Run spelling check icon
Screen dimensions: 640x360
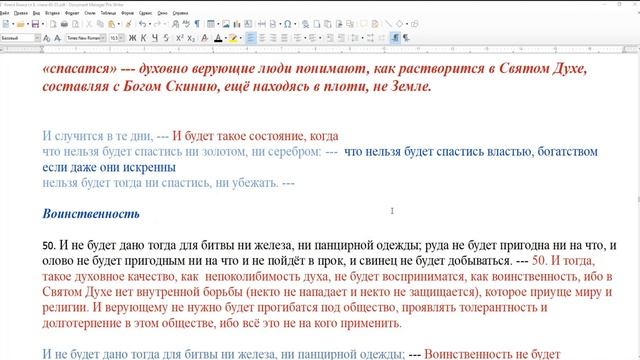click(x=186, y=24)
